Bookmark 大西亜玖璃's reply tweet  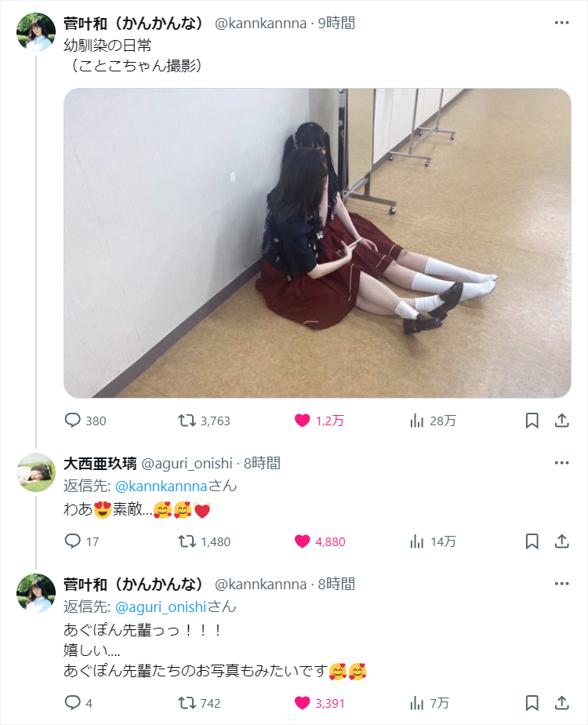click(532, 541)
